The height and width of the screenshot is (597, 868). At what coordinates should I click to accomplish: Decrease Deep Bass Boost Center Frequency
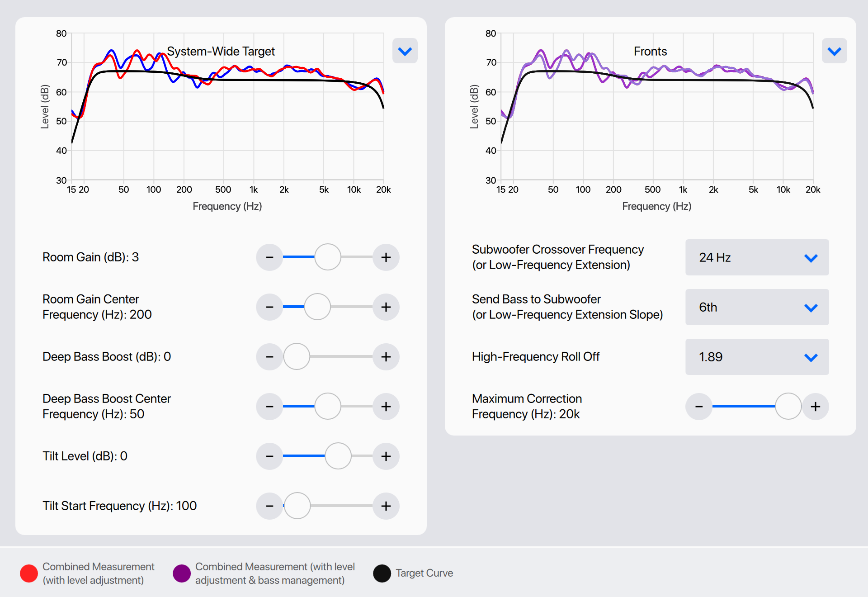click(x=269, y=407)
